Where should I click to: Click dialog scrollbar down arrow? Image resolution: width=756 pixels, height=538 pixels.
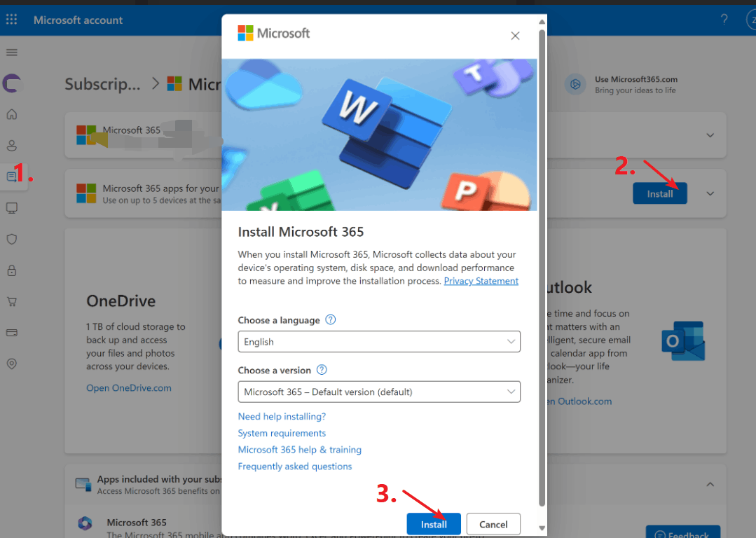pyautogui.click(x=542, y=528)
